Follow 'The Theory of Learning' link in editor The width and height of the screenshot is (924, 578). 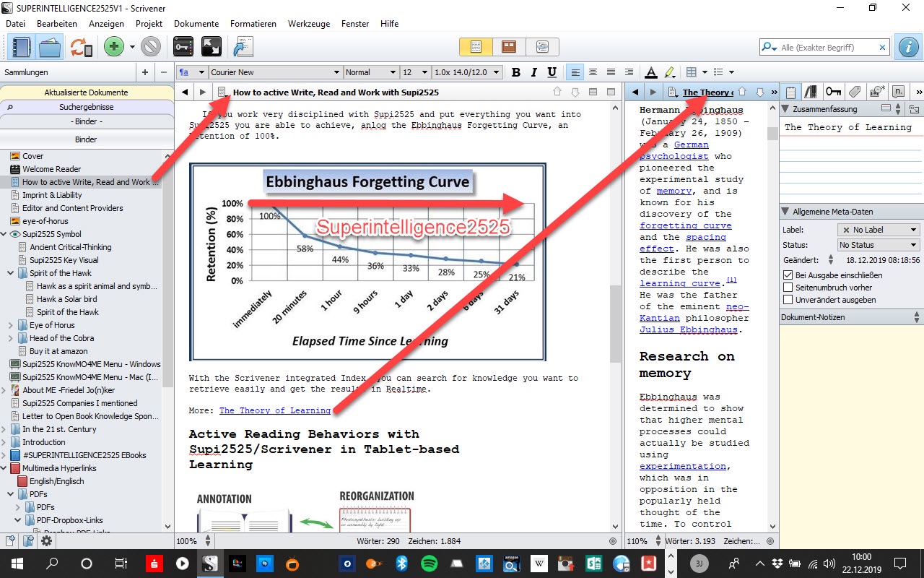[274, 410]
